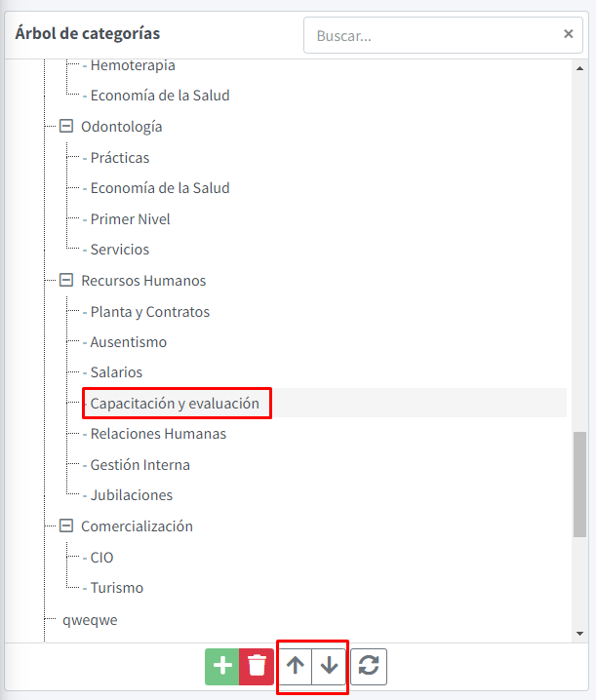The width and height of the screenshot is (596, 700).
Task: Click the green add category button
Action: pos(222,666)
